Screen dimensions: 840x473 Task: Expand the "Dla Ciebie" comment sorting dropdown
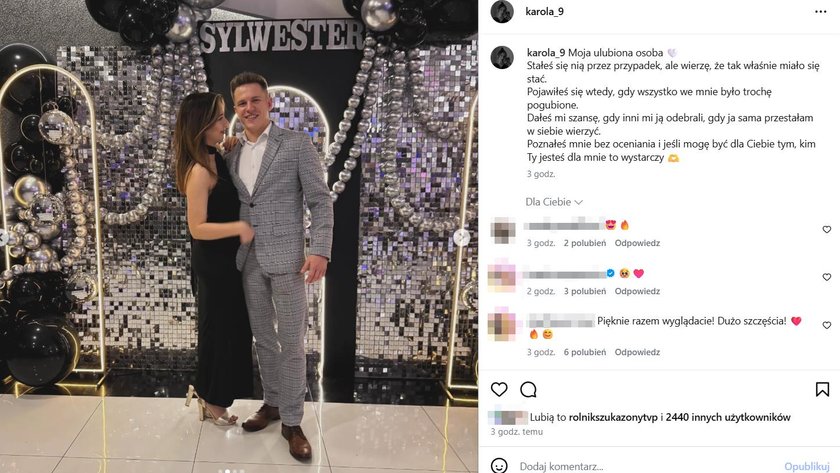pyautogui.click(x=554, y=202)
